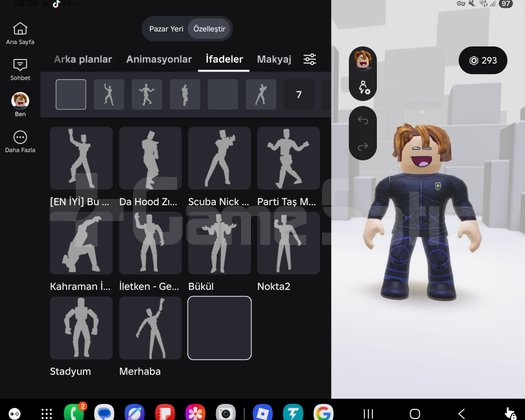Choose Parti Taş M... emote
This screenshot has height=420, width=525.
pos(288,158)
